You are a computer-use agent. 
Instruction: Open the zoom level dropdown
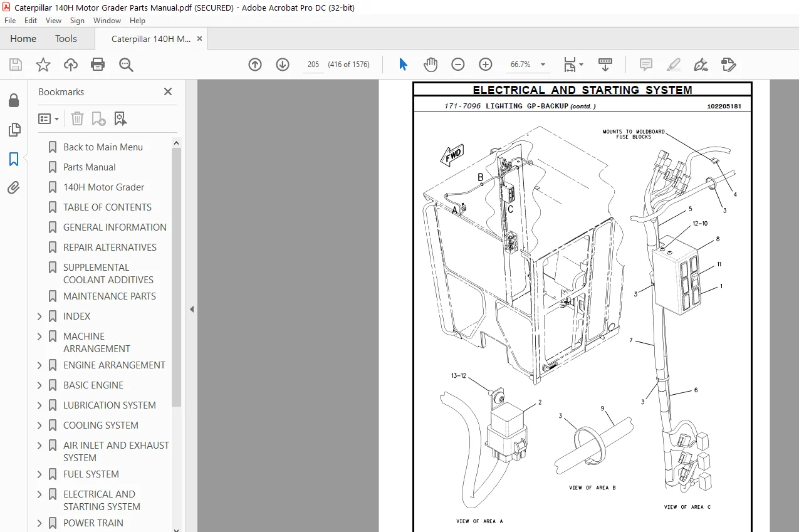(543, 65)
